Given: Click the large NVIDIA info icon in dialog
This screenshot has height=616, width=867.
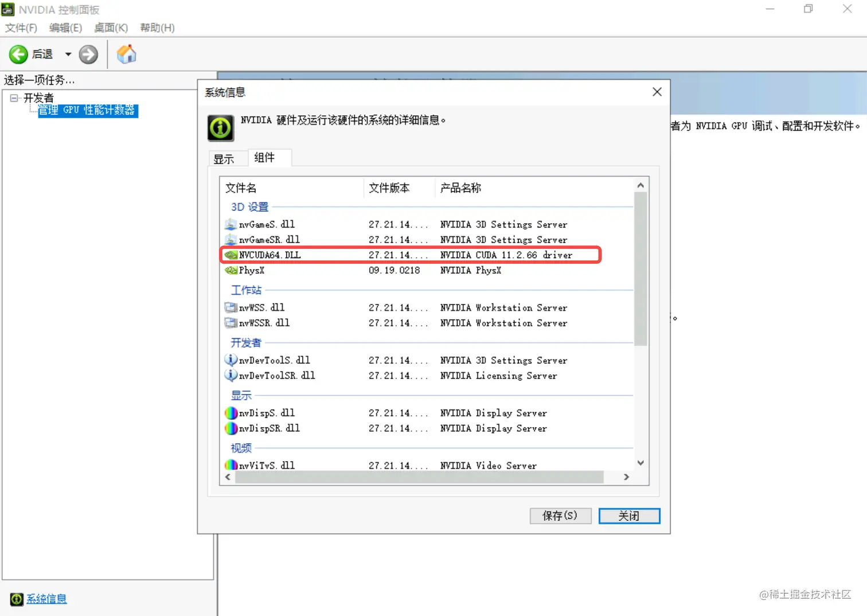Looking at the screenshot, I should click(x=220, y=127).
